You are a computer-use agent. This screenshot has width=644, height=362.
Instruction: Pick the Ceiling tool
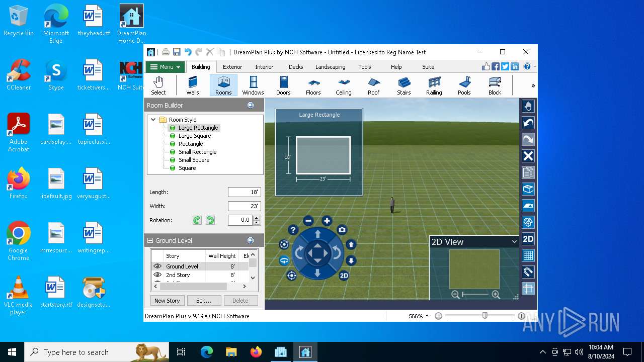344,85
